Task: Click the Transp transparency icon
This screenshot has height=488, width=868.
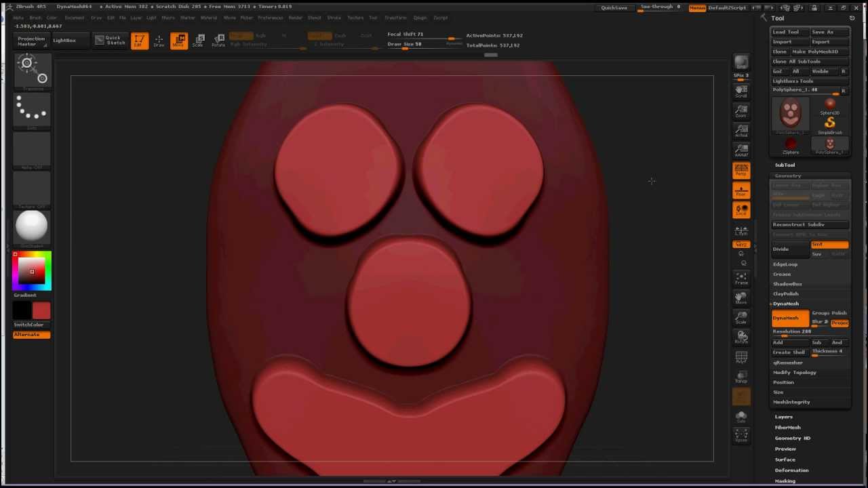Action: pos(741,377)
